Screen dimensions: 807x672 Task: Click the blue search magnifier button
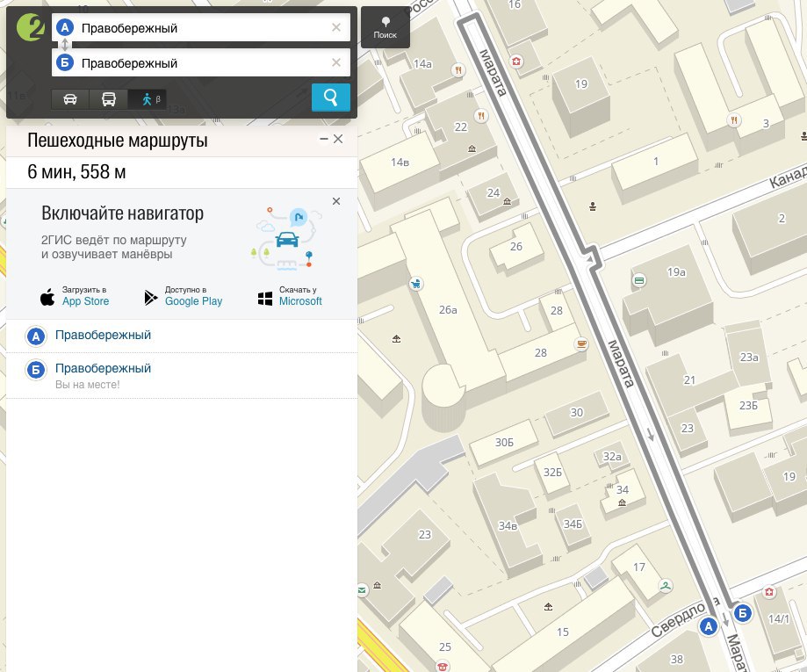tap(331, 98)
